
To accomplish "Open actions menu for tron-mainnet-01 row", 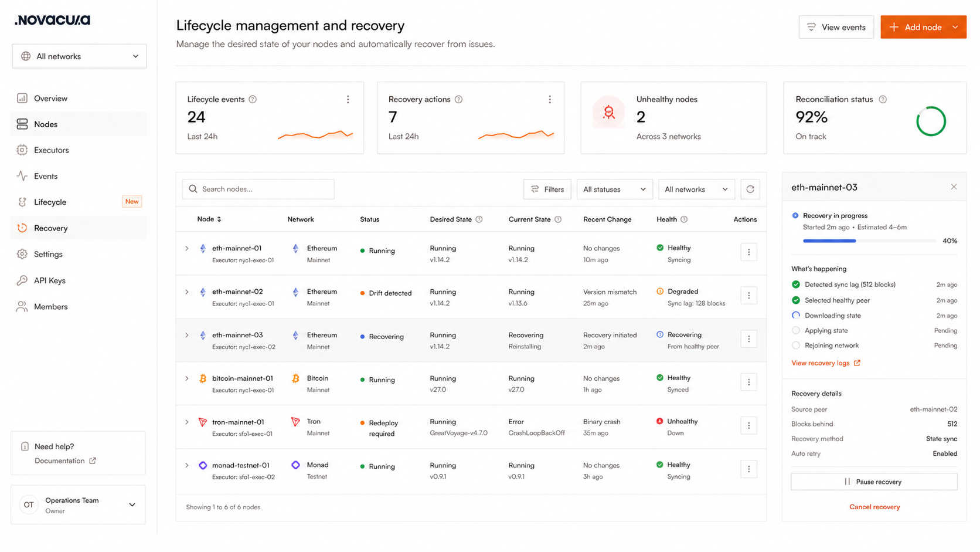I will (x=748, y=426).
